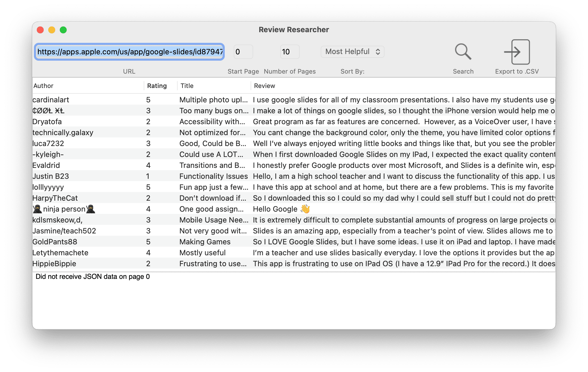Open the Most Helpful sort dropdown
Image resolution: width=588 pixels, height=372 pixels.
[352, 52]
